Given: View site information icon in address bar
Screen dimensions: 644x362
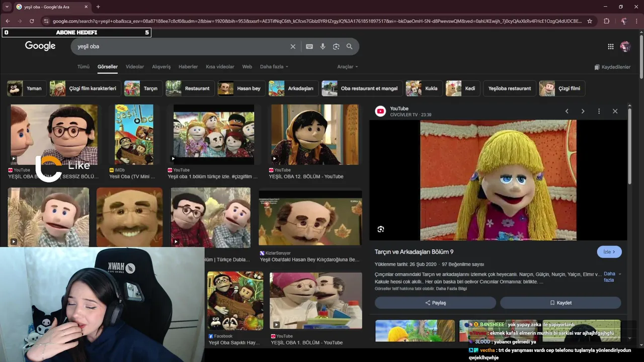Looking at the screenshot, I should coord(46,21).
